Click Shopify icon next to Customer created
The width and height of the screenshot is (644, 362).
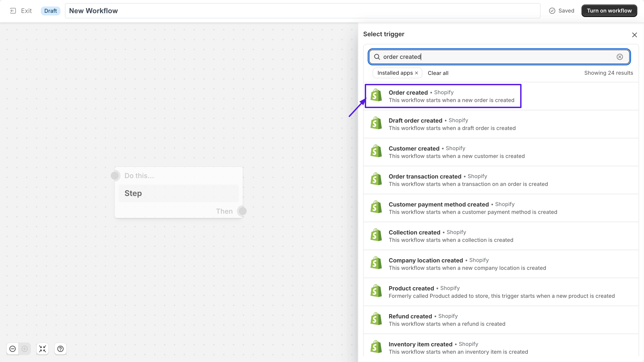(376, 151)
